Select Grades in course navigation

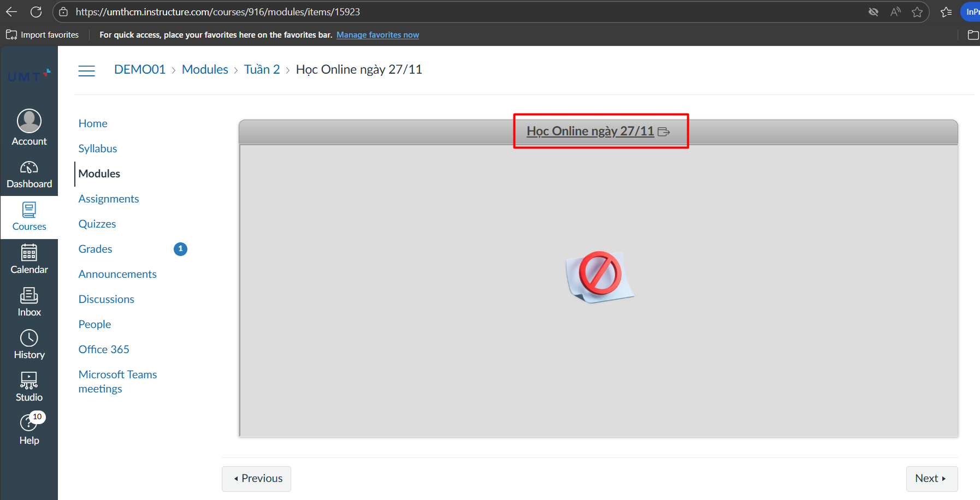95,249
